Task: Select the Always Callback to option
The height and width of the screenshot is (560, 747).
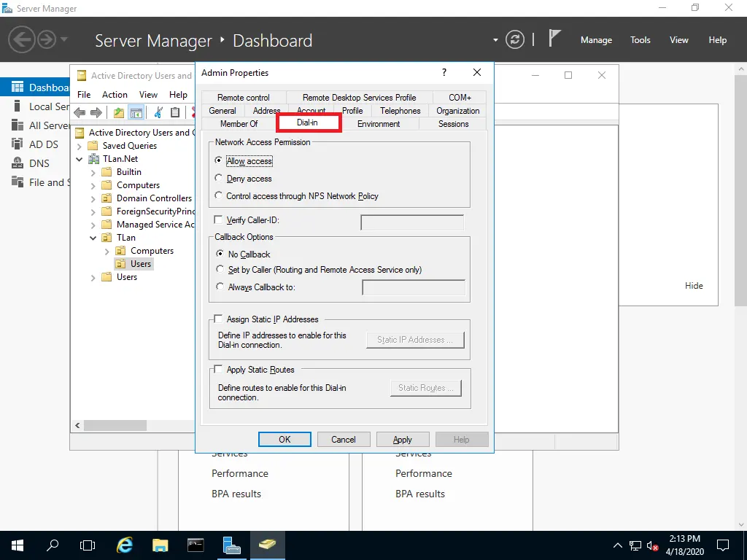Action: (220, 287)
